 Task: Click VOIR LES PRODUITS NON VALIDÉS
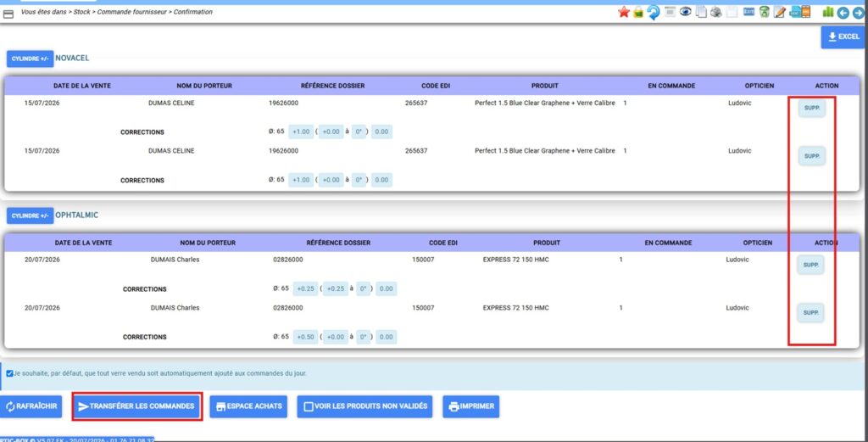(x=364, y=406)
